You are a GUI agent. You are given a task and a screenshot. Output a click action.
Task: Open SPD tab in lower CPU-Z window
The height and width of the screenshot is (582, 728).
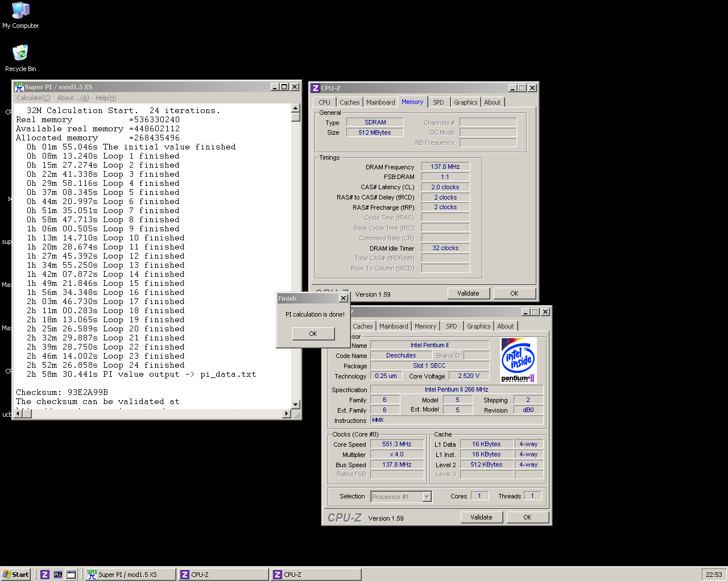(452, 326)
